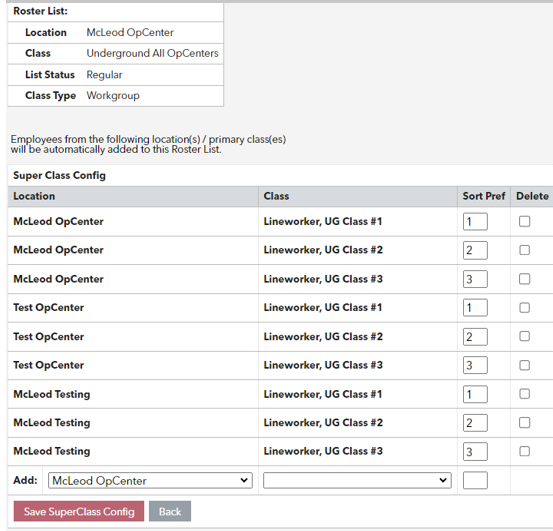Select Delete checkbox for McLeod Testing Class #3
The height and width of the screenshot is (531, 553).
[524, 451]
